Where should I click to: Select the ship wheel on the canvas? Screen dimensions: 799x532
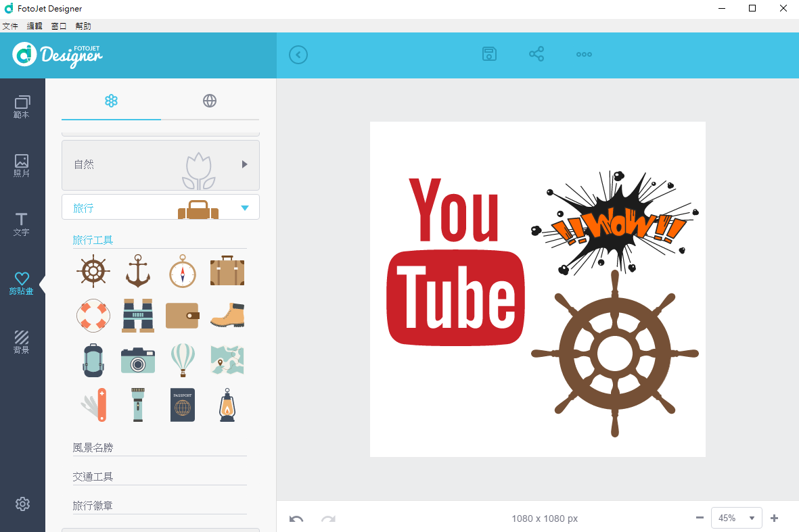coord(615,354)
